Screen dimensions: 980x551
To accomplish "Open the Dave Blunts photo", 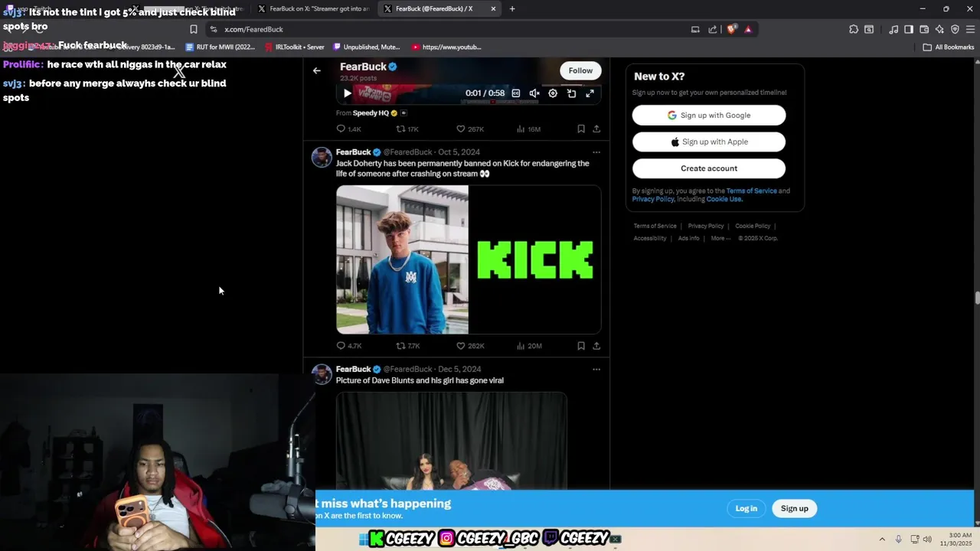I will coord(452,441).
